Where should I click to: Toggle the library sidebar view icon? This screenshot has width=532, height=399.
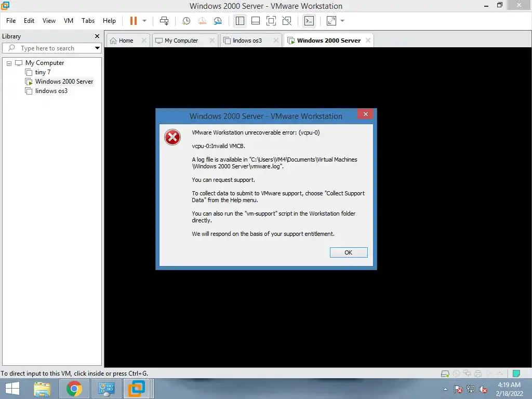[x=240, y=21]
